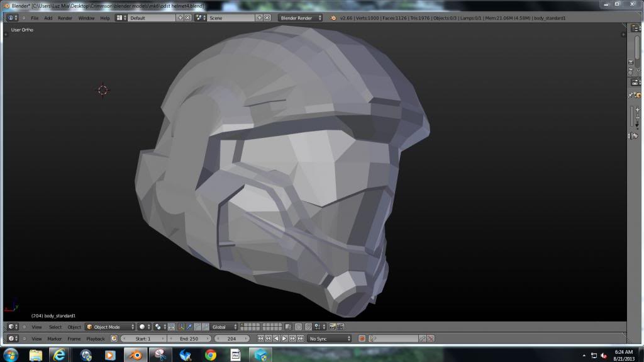
Task: Open the Render menu
Action: coord(65,18)
